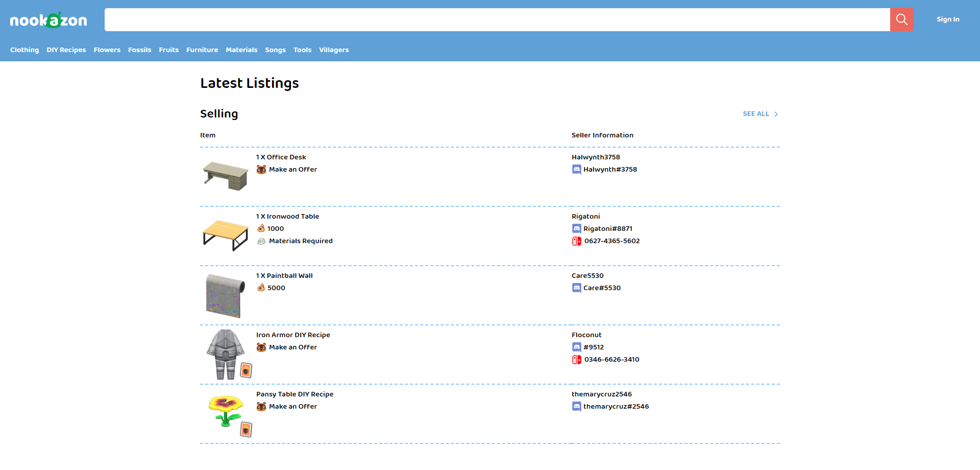Expand listings with the SEE ALL chevron
The height and width of the screenshot is (470, 980).
pos(775,114)
